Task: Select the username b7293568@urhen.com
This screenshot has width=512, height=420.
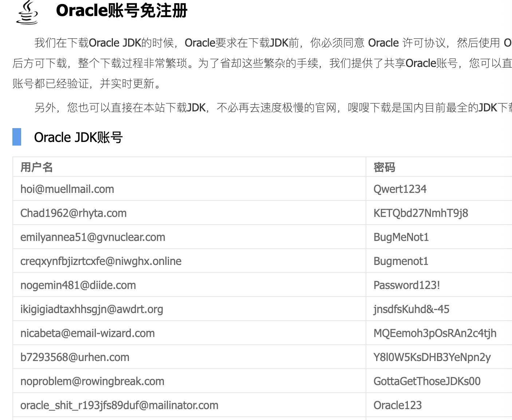Action: coord(75,357)
